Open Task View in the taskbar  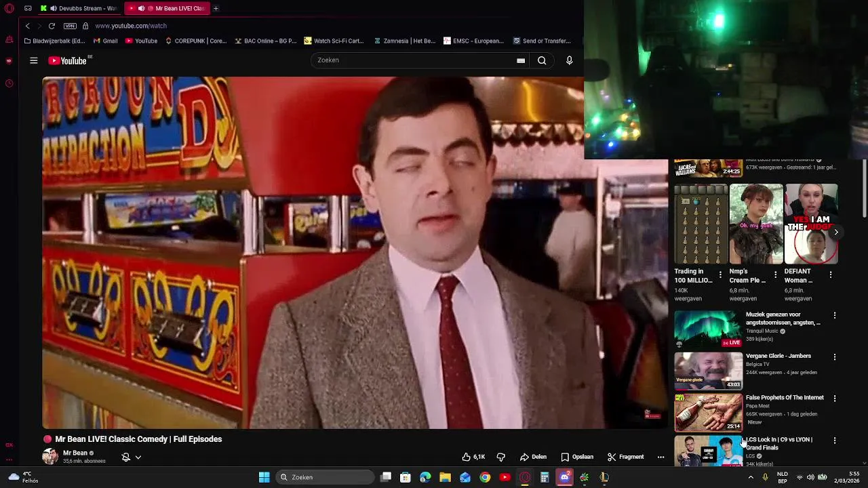(386, 477)
